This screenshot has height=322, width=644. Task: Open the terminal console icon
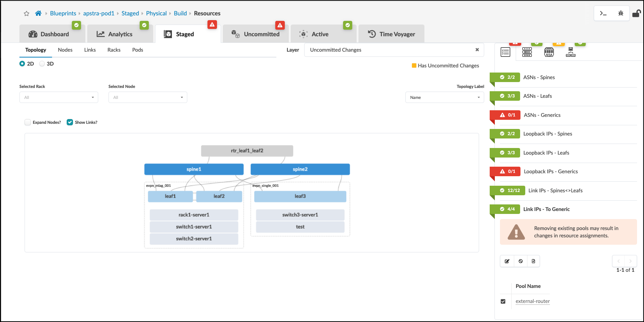pyautogui.click(x=603, y=14)
